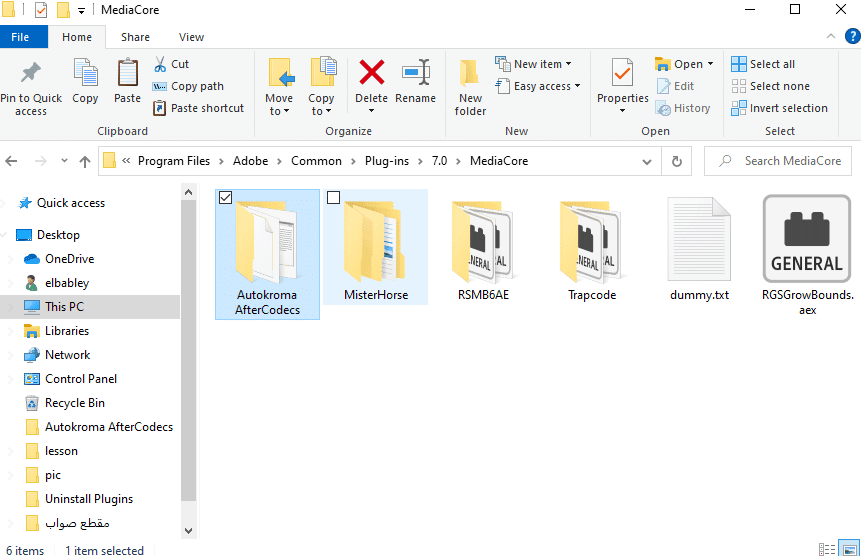Rename the selected item
The width and height of the screenshot is (861, 556).
(416, 81)
